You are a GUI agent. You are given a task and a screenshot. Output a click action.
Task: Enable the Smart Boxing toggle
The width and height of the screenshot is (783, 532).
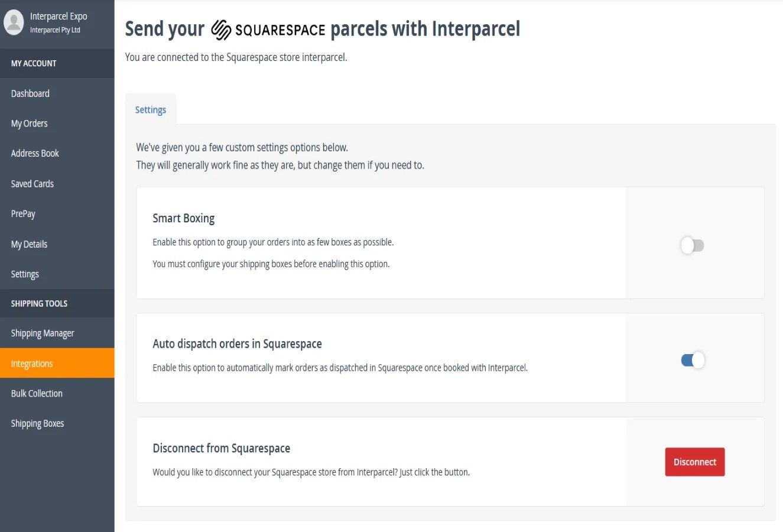[x=692, y=245]
